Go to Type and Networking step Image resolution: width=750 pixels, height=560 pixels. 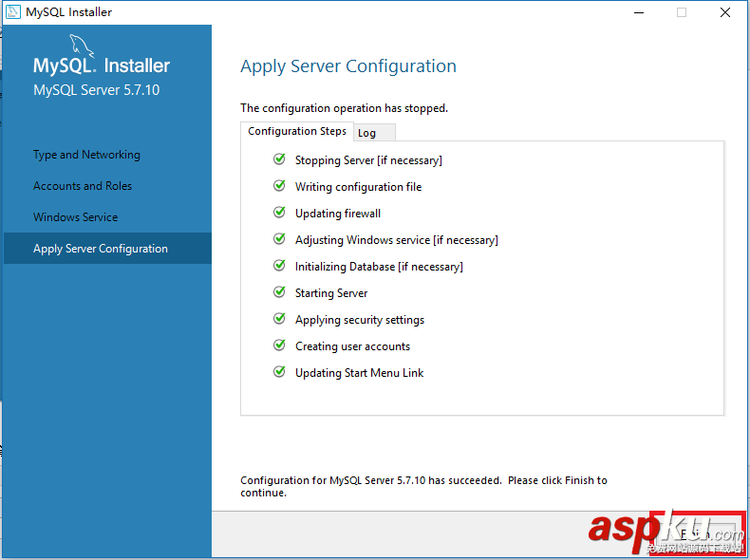pos(86,155)
